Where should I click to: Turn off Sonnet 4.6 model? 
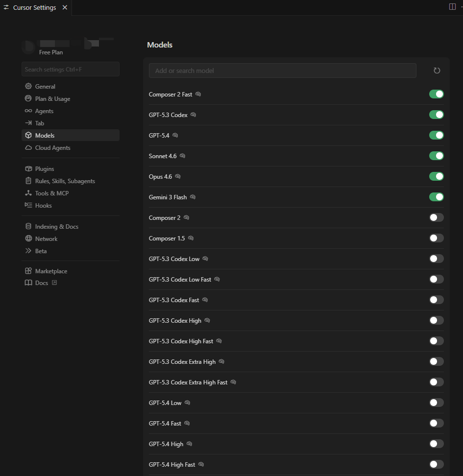pyautogui.click(x=436, y=156)
